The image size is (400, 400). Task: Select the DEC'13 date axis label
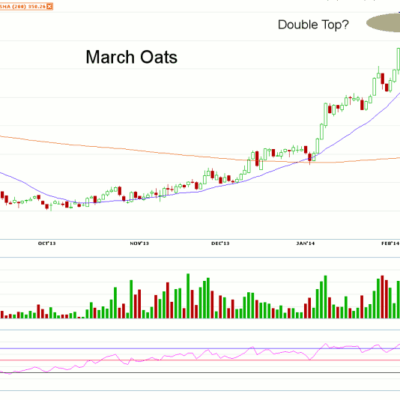(220, 244)
